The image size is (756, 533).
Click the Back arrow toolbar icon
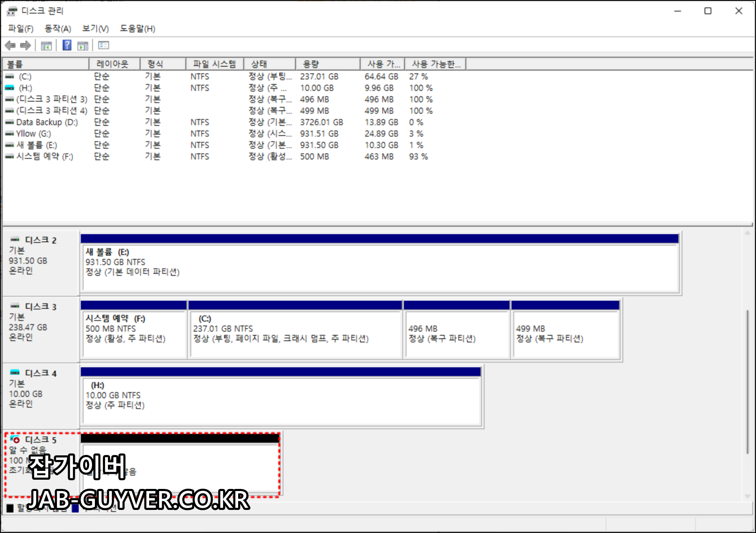[10, 45]
